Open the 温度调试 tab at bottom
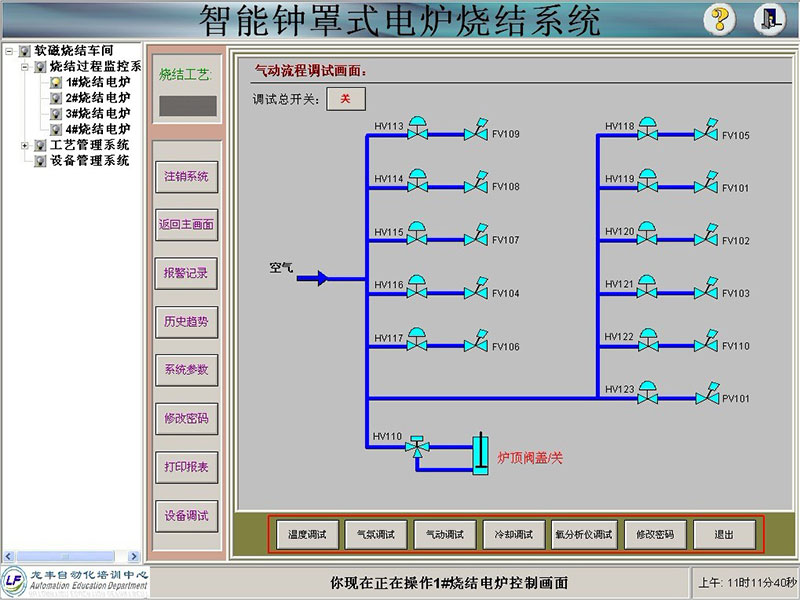This screenshot has height=600, width=800. (x=309, y=534)
